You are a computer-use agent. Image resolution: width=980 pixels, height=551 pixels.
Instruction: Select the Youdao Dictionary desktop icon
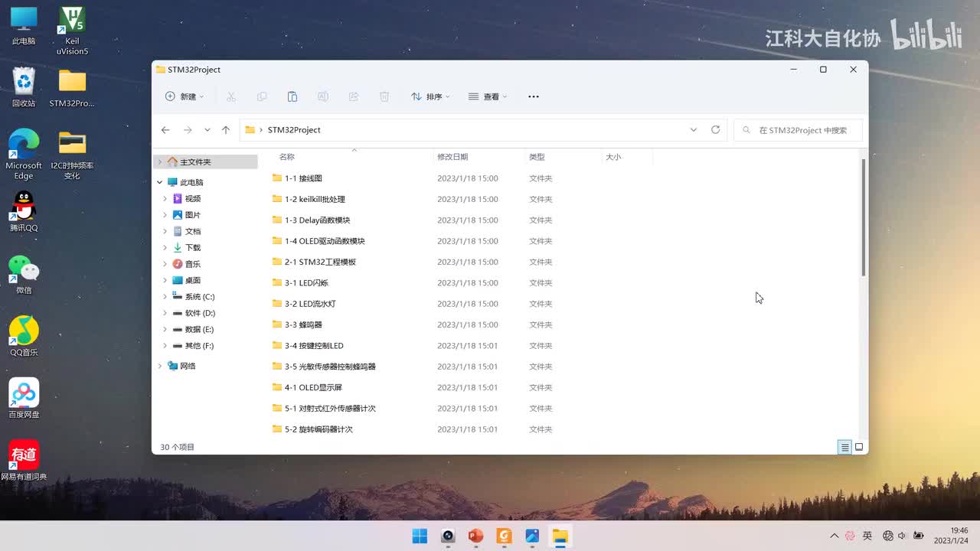24,460
